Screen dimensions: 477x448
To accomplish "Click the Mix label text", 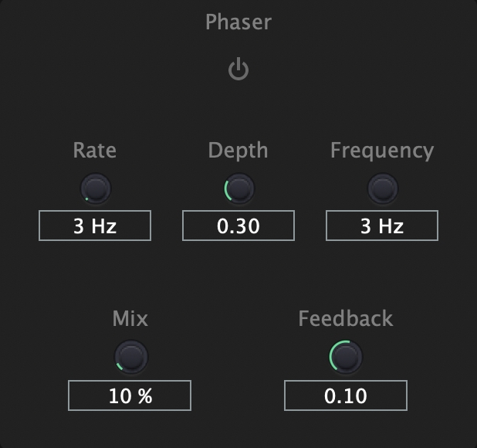I will point(130,318).
